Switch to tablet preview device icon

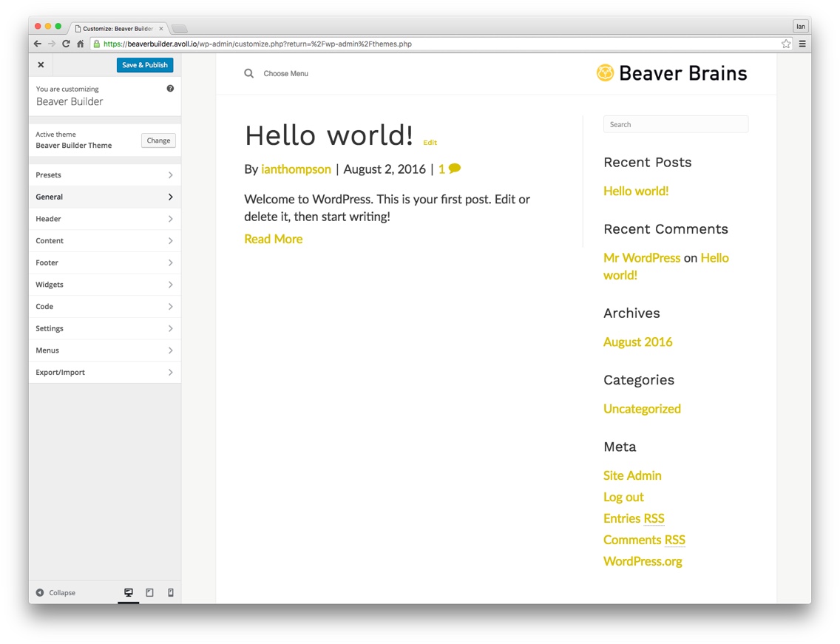pos(149,592)
